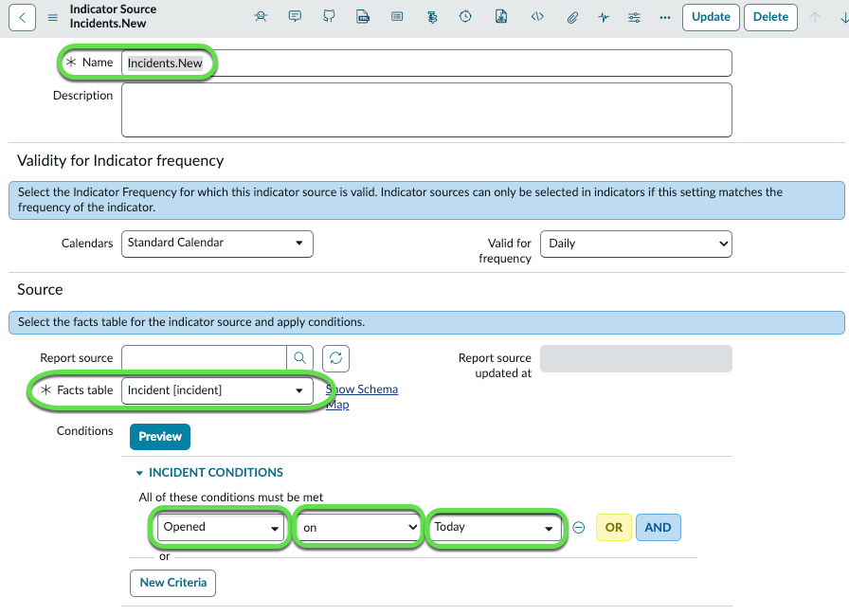Click the 'Calendars' label
849x616 pixels.
[x=87, y=243]
